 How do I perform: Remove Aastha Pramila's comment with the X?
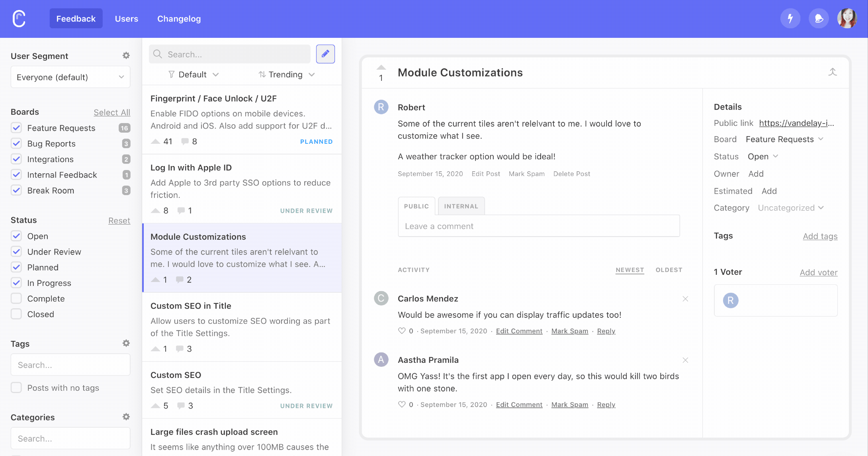tap(685, 360)
